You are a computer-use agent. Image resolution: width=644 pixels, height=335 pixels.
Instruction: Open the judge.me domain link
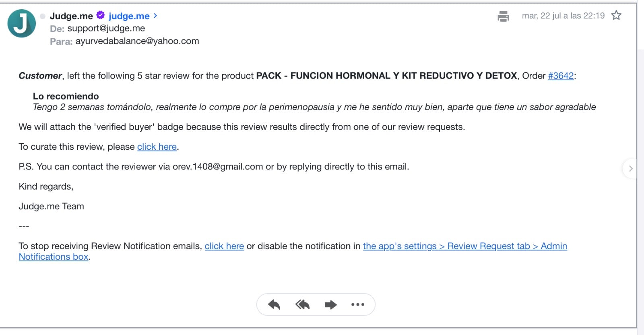point(129,16)
